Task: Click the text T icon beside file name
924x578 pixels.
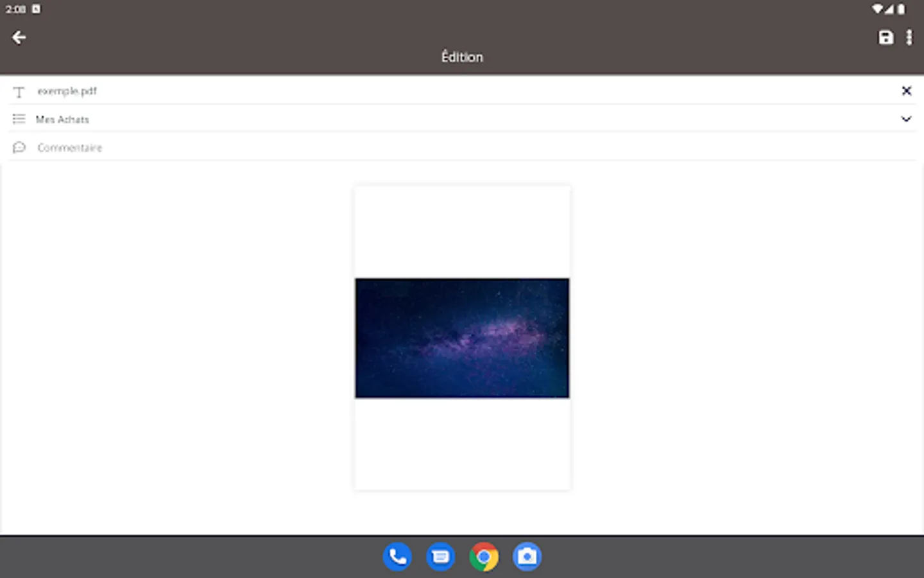Action: coord(19,92)
